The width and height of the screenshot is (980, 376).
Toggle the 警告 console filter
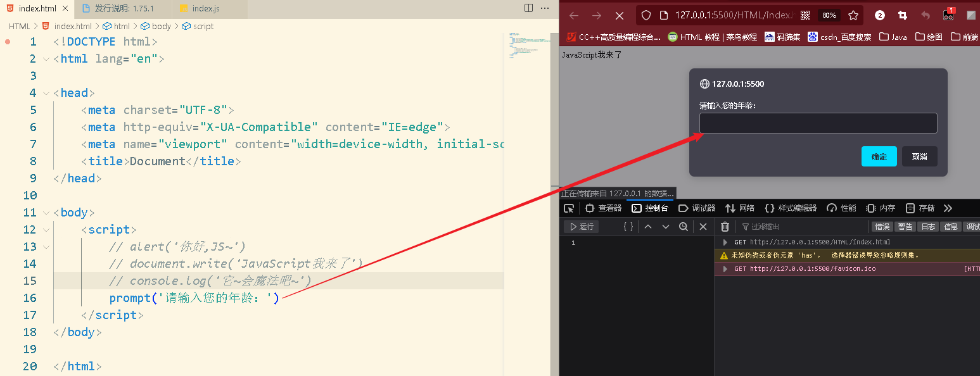(905, 227)
